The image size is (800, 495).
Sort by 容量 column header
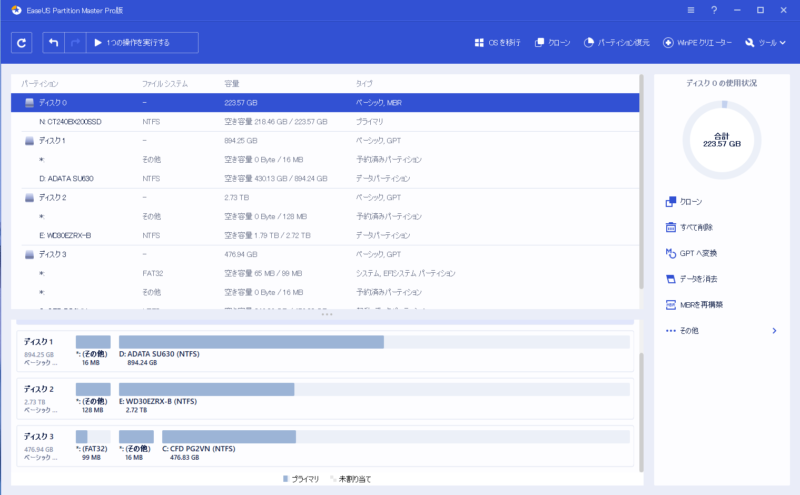click(232, 84)
